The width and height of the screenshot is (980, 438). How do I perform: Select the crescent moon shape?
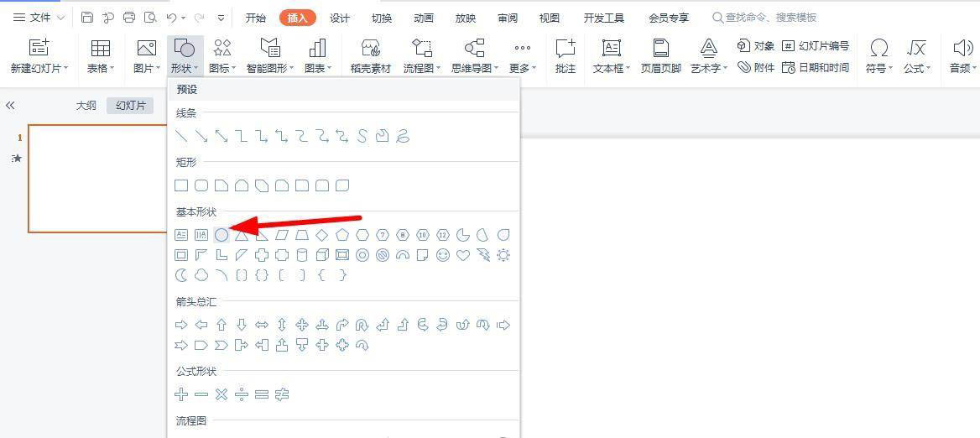[x=181, y=275]
